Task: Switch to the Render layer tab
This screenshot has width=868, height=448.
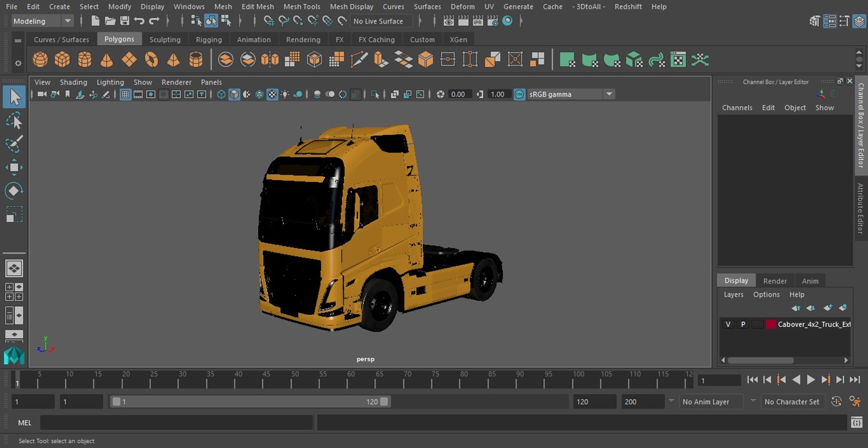Action: pyautogui.click(x=775, y=281)
